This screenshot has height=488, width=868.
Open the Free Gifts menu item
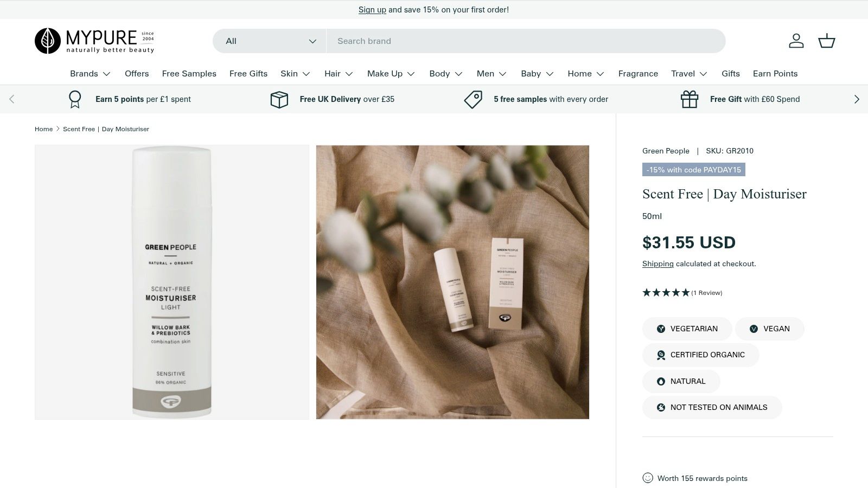[x=248, y=74]
